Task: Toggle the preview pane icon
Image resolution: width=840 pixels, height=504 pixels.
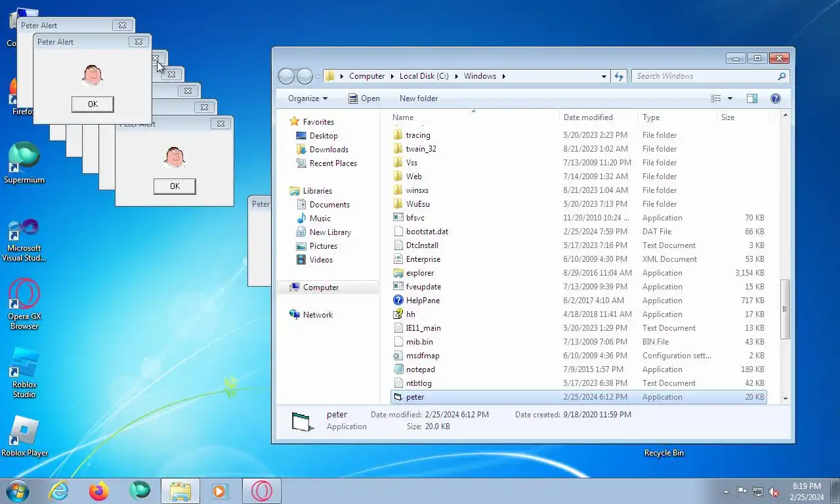Action: coord(752,98)
